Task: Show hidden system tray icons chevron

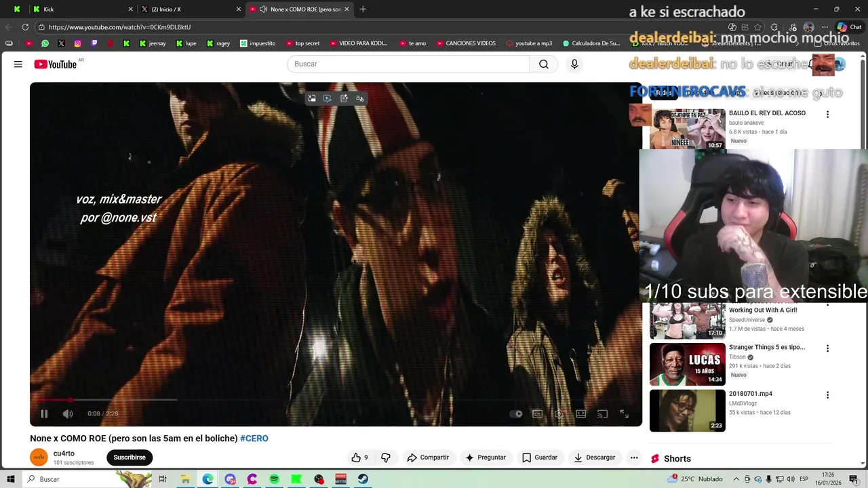Action: coord(736,479)
